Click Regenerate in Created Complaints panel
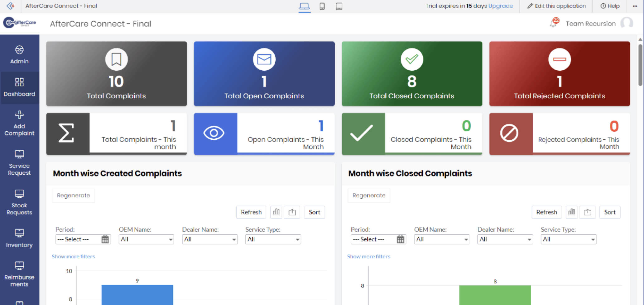 click(x=74, y=195)
